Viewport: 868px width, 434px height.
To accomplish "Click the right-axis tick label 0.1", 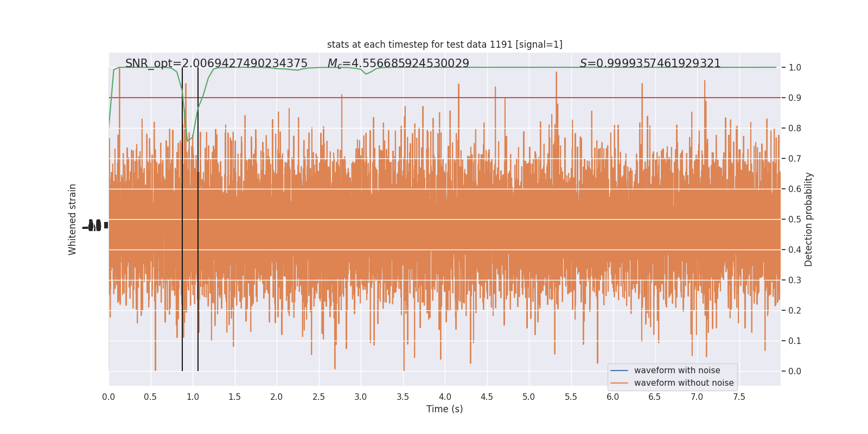I will tap(795, 341).
